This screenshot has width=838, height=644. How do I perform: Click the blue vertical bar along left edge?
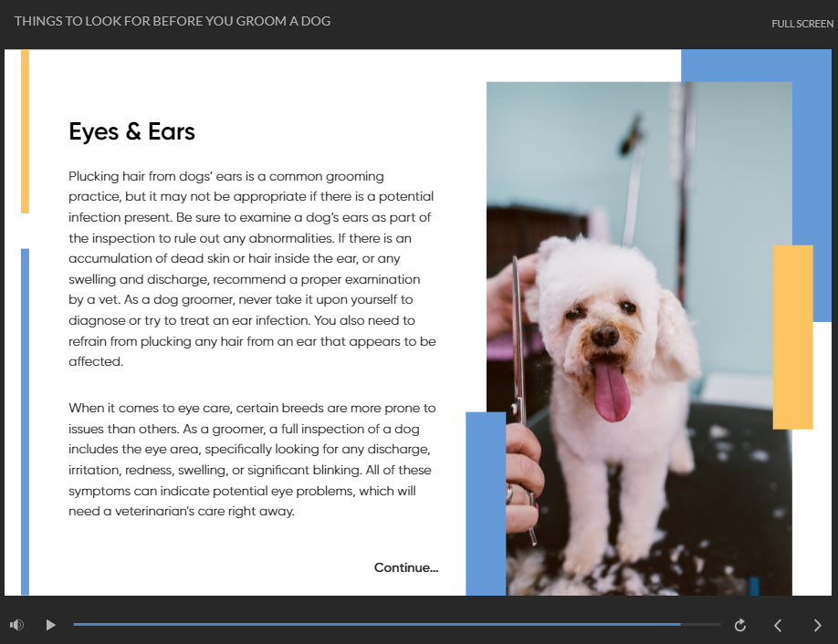[25, 420]
